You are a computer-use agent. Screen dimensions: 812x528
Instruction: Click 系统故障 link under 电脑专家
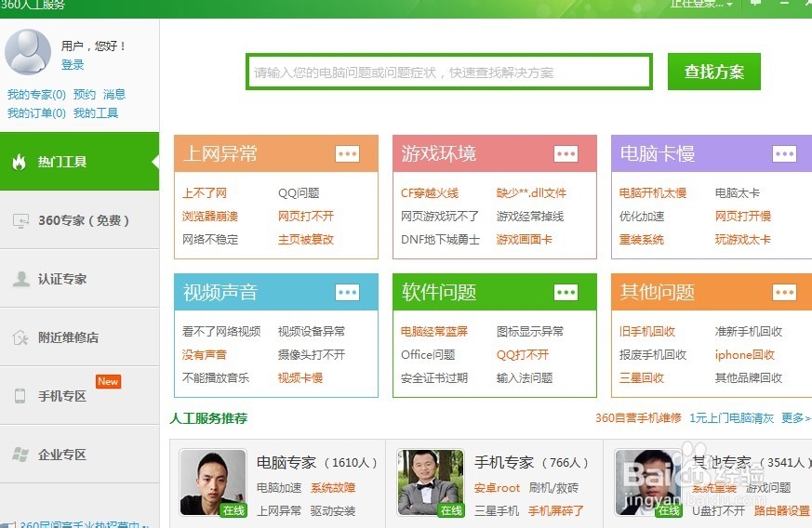click(x=333, y=488)
